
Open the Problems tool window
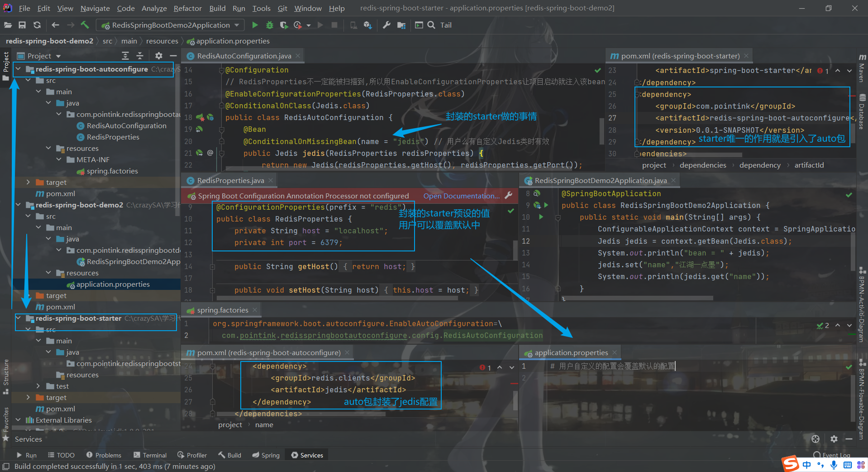tap(104, 455)
